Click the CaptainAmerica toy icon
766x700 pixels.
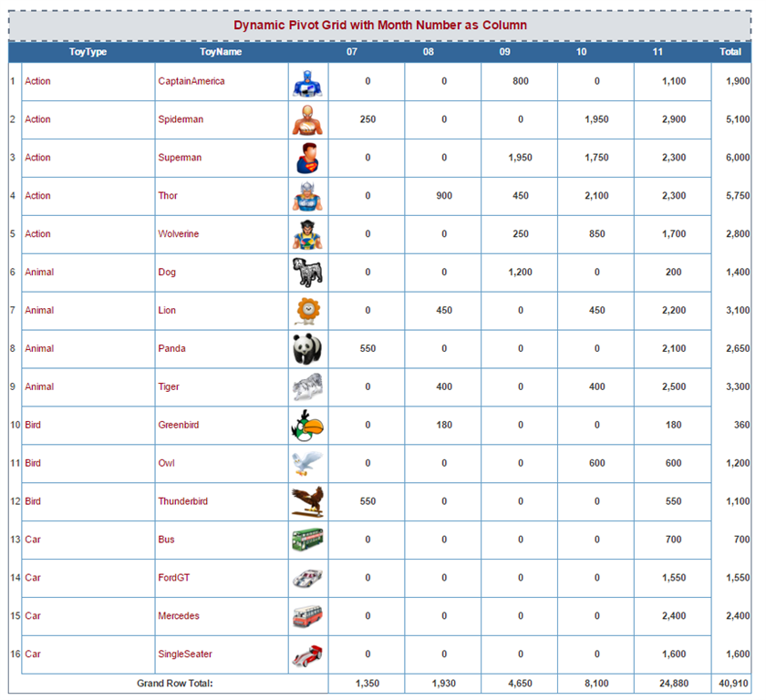coord(307,83)
